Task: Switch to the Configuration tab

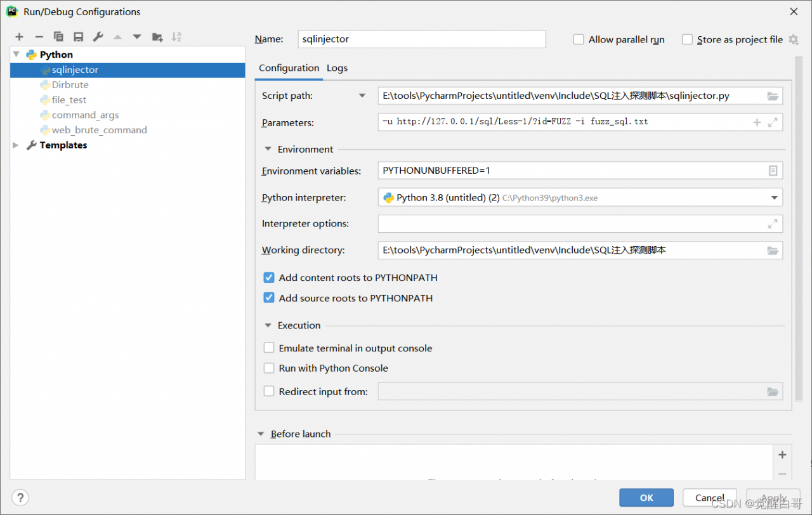Action: (x=289, y=68)
